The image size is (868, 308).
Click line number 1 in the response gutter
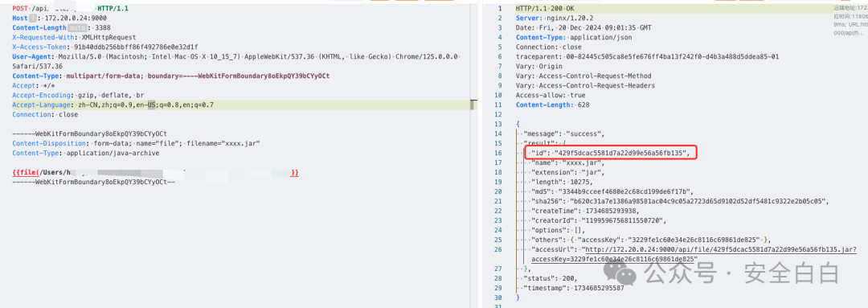[501, 8]
